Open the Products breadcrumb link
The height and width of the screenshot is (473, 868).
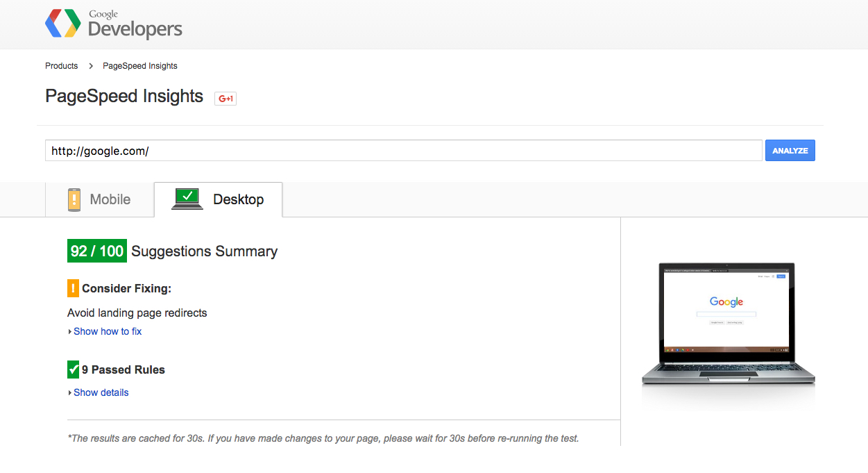click(61, 65)
